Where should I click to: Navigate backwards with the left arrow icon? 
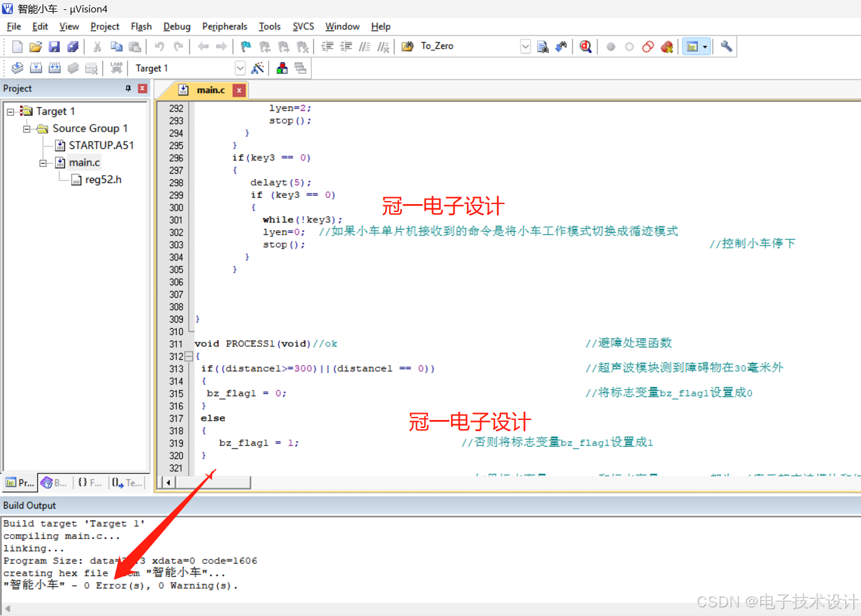pos(203,47)
